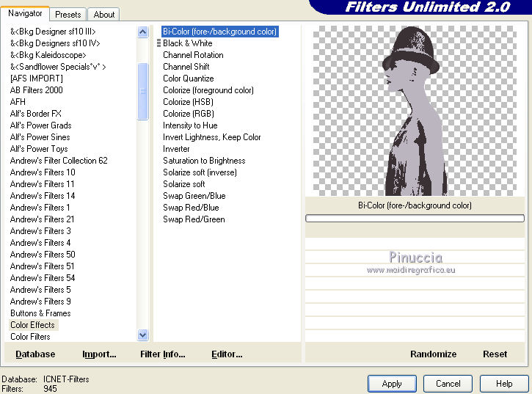This screenshot has height=394, width=532.
Task: Select &<Bkg Designers sf10 IV> category
Action: click(55, 43)
